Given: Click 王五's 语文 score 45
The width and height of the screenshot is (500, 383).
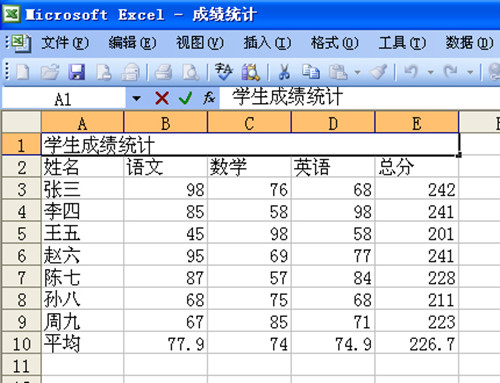Looking at the screenshot, I should (166, 233).
